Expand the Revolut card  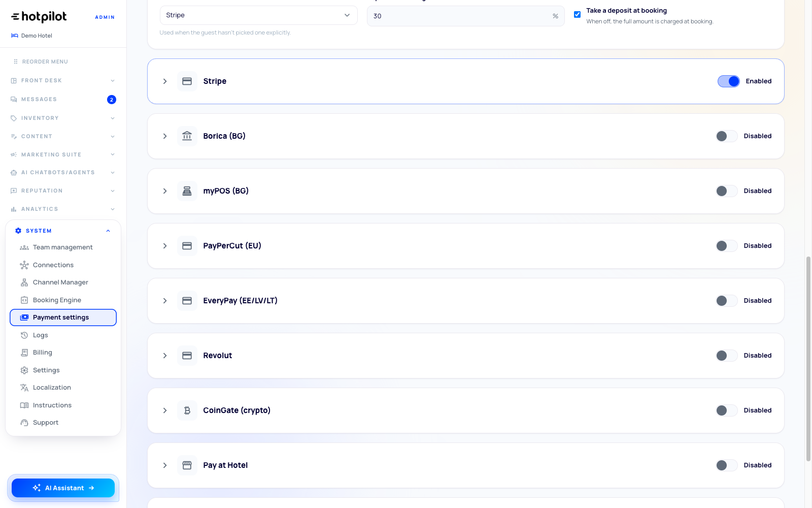(x=165, y=356)
